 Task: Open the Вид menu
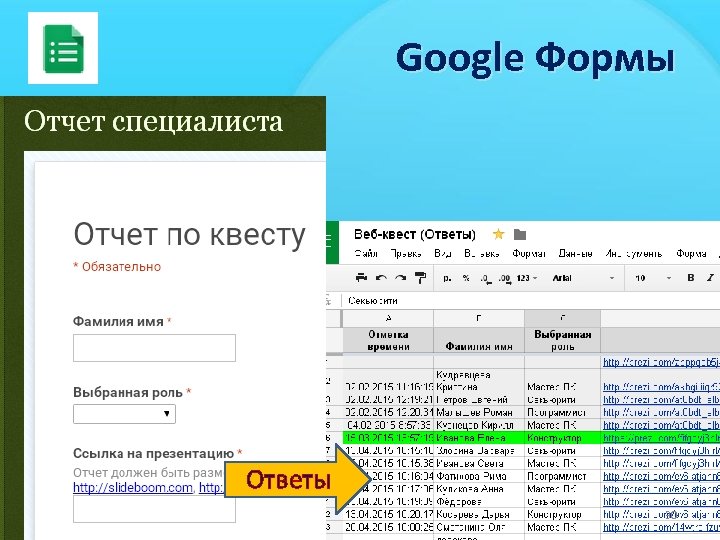443,253
